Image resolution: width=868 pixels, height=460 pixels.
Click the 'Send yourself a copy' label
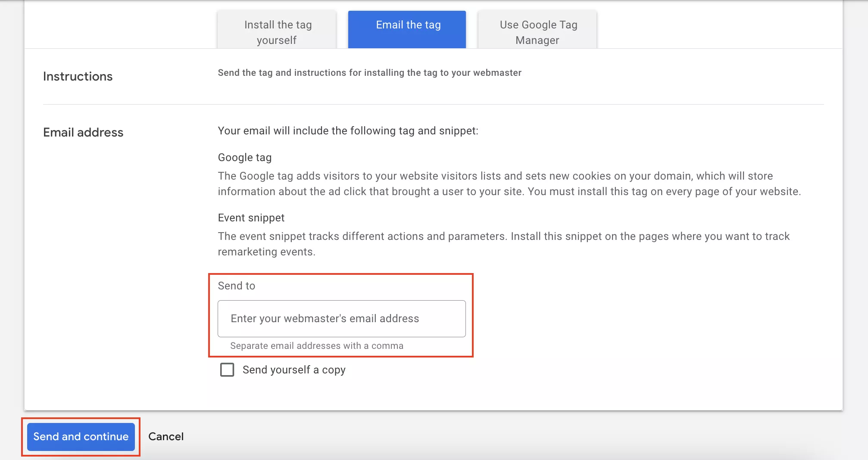[294, 370]
